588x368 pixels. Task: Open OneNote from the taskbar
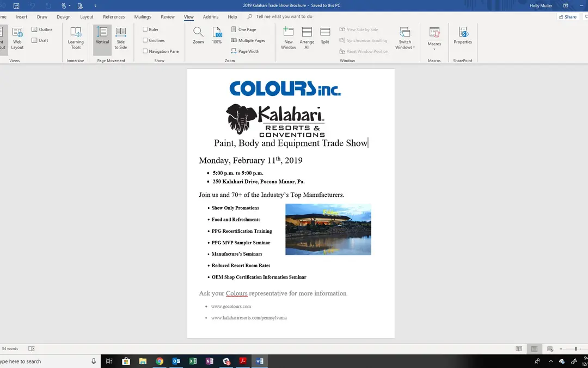tap(209, 361)
